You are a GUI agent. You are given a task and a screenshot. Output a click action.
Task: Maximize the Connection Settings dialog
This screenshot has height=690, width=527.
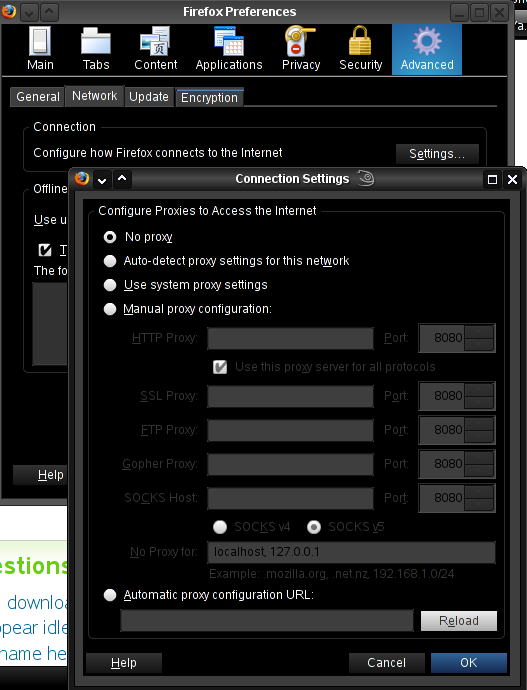click(x=492, y=180)
